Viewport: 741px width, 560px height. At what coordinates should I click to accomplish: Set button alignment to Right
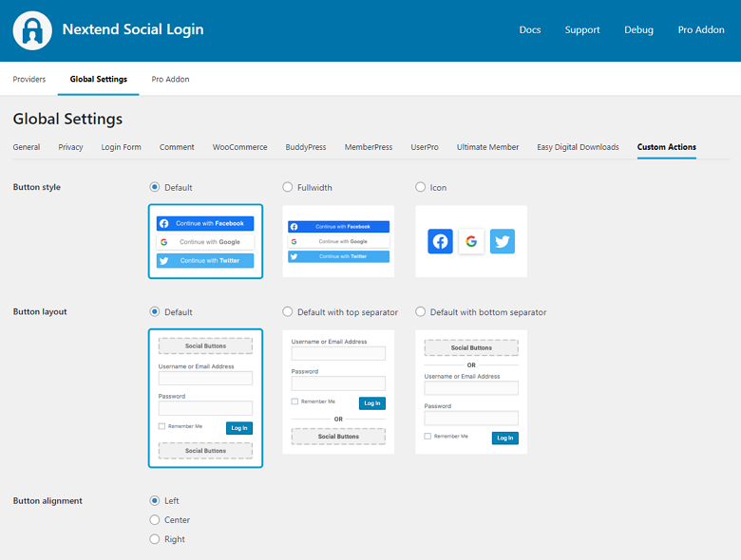click(x=155, y=539)
